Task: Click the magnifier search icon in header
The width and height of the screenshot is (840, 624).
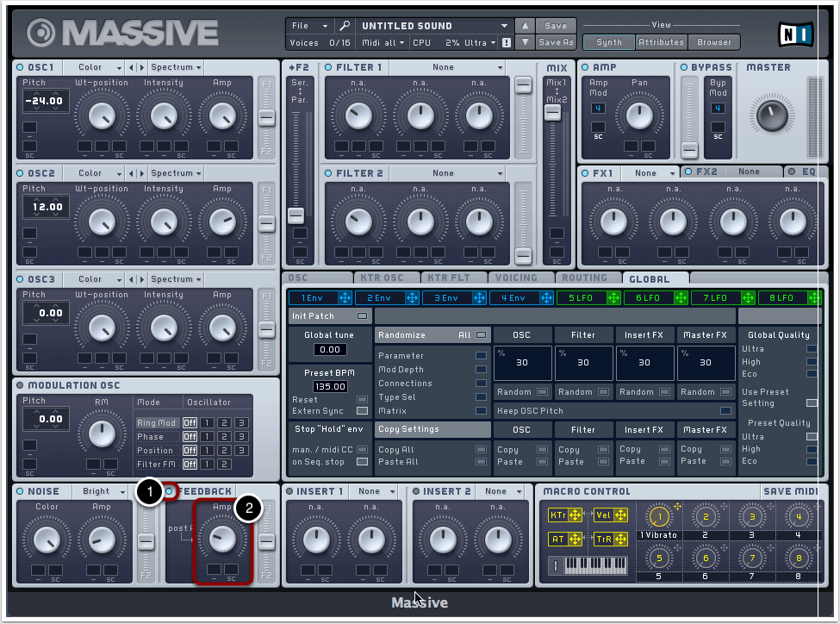Action: (x=345, y=26)
